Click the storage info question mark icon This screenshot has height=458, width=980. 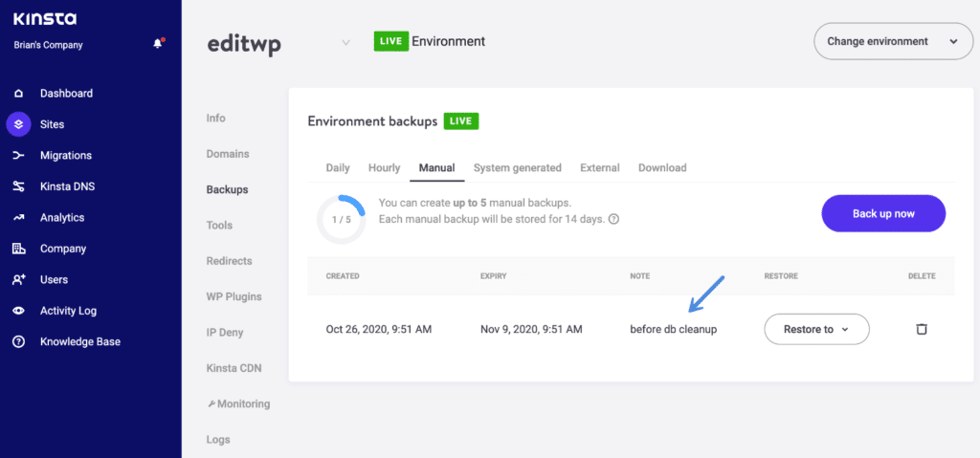[x=613, y=219]
